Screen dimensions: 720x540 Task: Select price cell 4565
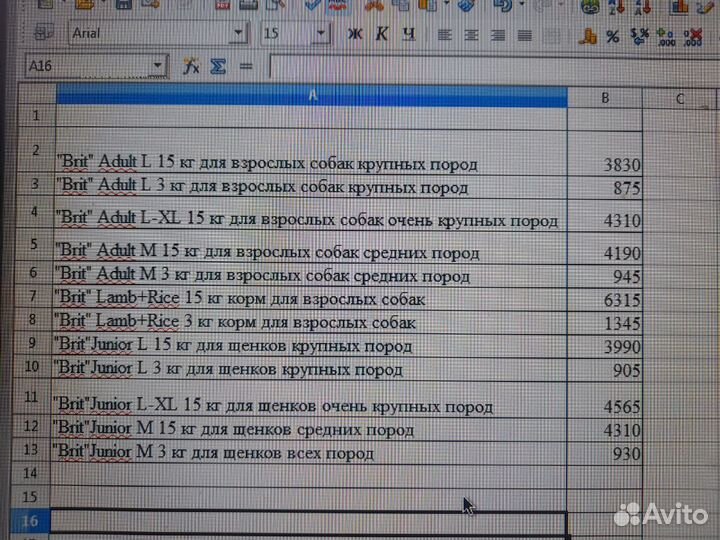click(x=604, y=399)
